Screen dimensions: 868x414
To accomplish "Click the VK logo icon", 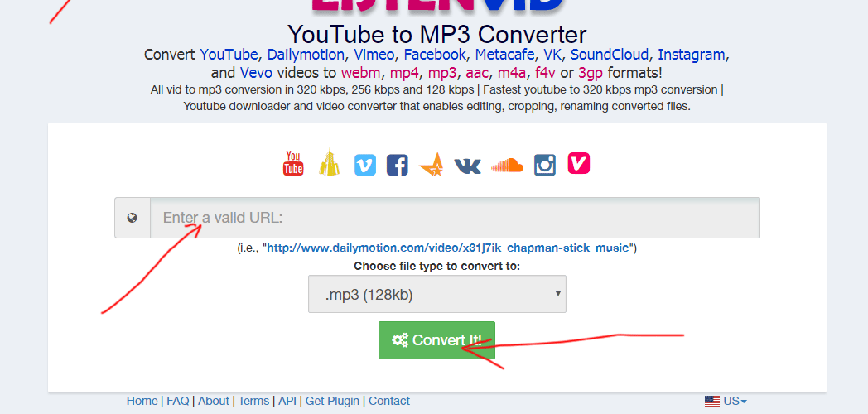I will [x=467, y=166].
